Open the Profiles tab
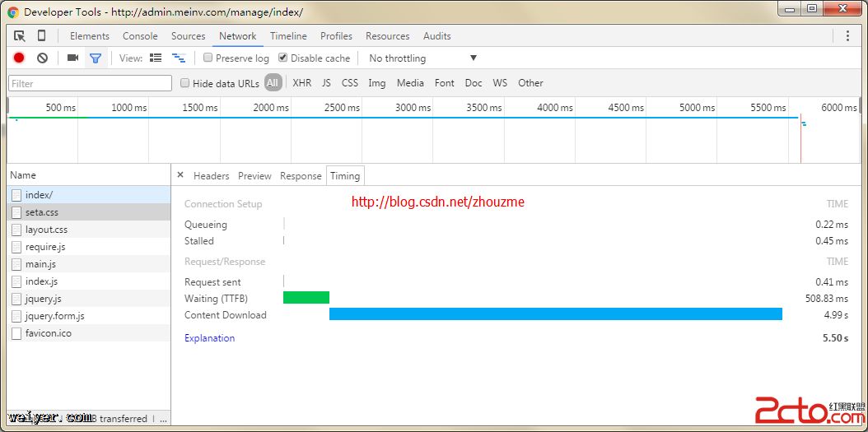The image size is (868, 432). [336, 36]
